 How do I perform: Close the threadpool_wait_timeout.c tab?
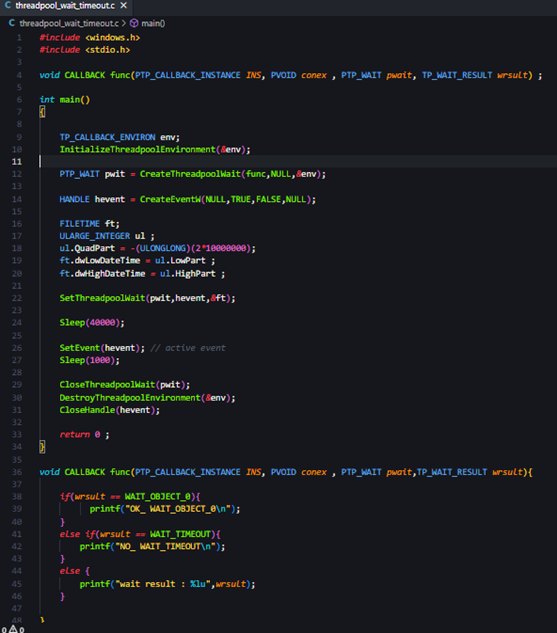click(124, 6)
